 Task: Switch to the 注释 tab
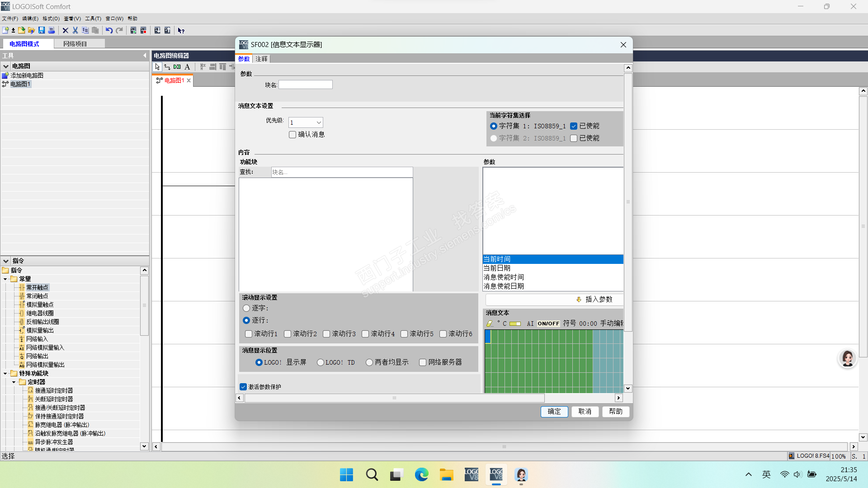(x=261, y=59)
